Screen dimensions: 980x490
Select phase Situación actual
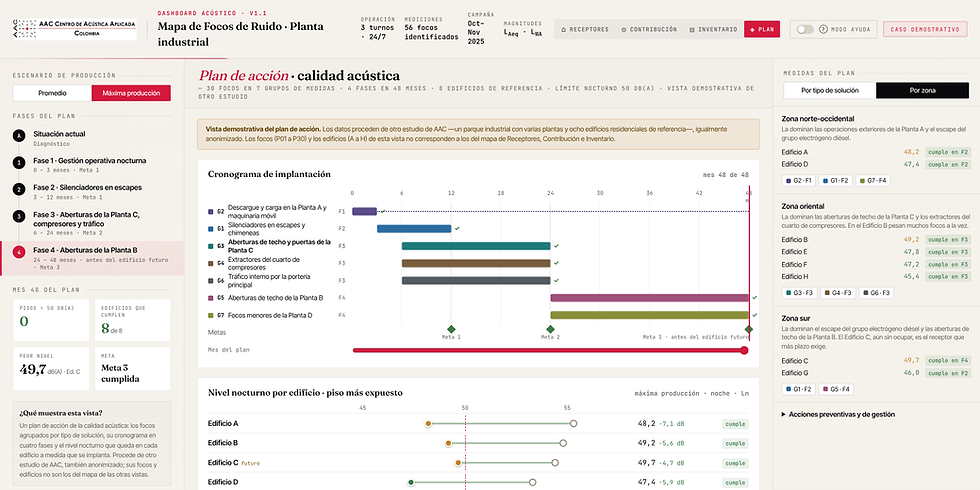pyautogui.click(x=92, y=138)
